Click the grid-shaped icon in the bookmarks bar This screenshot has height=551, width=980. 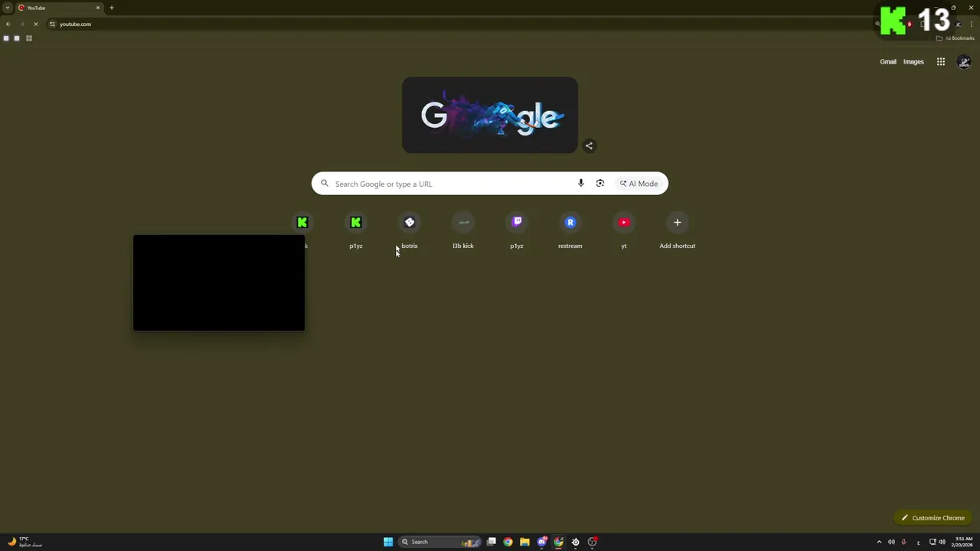(x=29, y=38)
